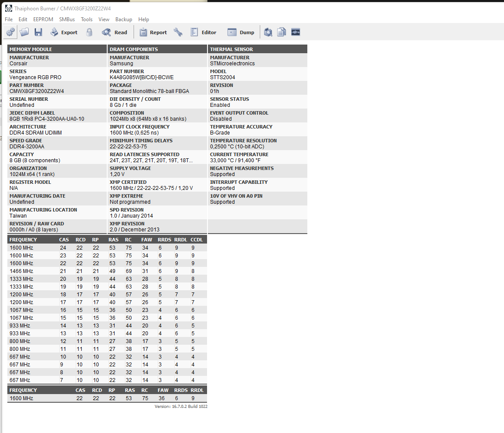Click XMP revision 2.0 / December 2013
This screenshot has height=433, width=504.
[x=134, y=229]
